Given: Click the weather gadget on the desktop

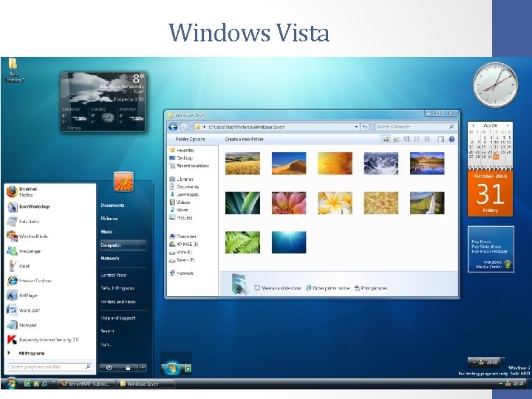Looking at the screenshot, I should click(103, 101).
